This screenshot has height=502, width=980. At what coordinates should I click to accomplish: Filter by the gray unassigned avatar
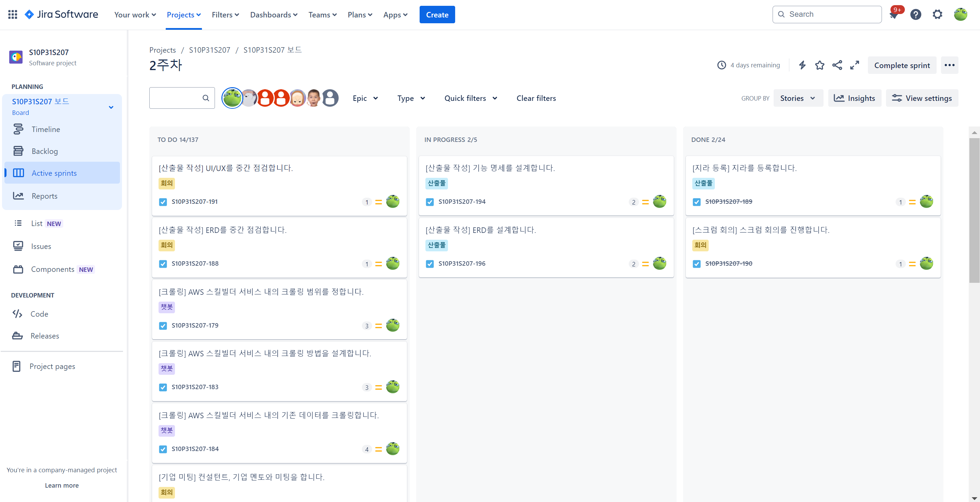pyautogui.click(x=330, y=98)
